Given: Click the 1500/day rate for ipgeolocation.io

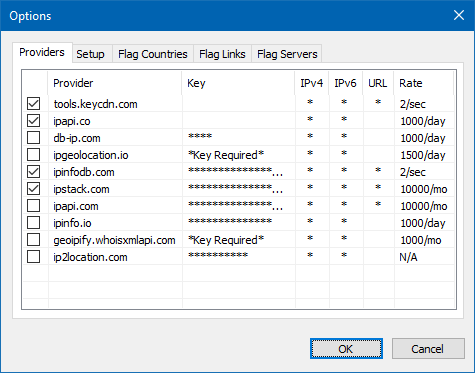Looking at the screenshot, I should click(423, 155).
